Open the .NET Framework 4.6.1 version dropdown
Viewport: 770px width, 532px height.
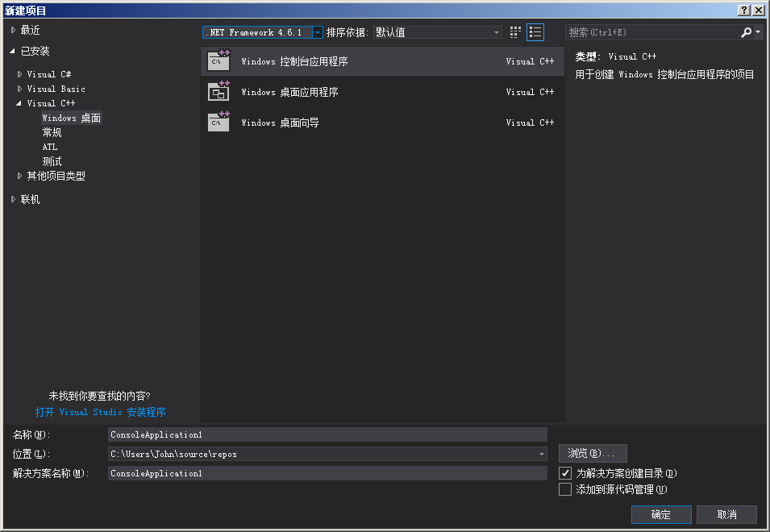click(318, 32)
